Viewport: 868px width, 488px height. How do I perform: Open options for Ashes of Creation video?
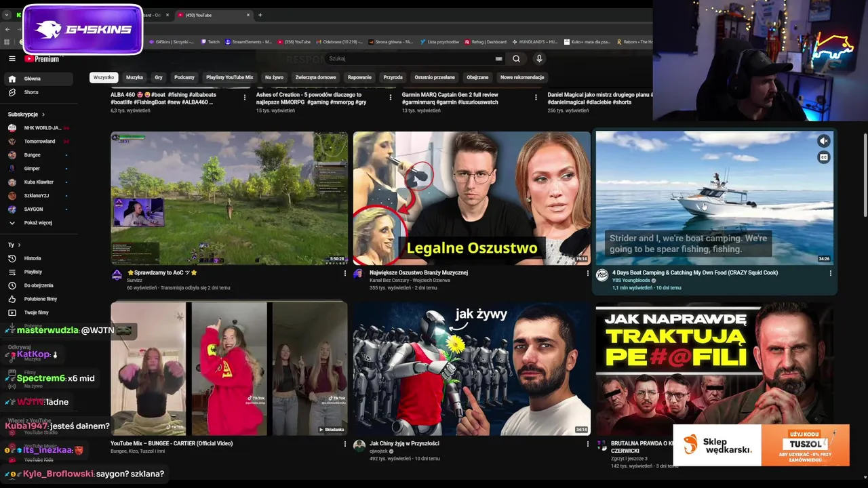tap(391, 98)
